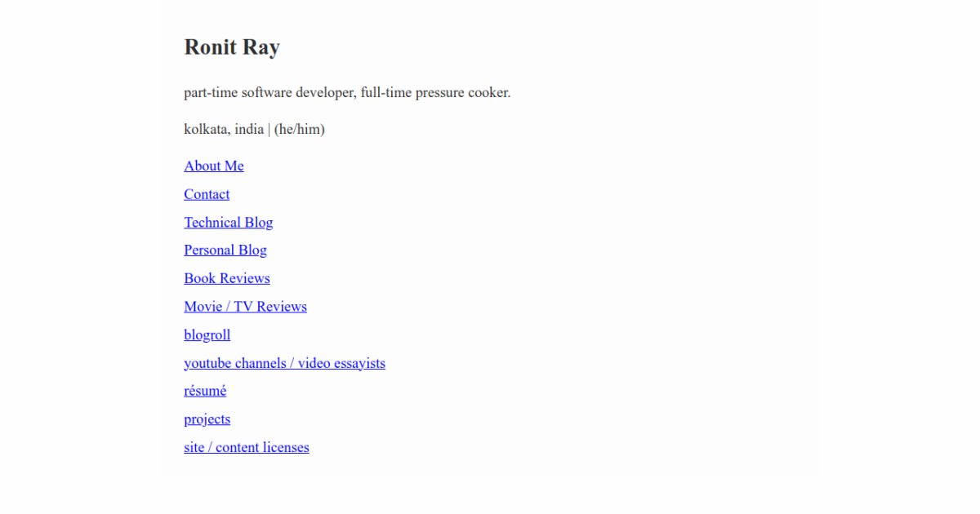Go to the Contact page

coord(207,194)
